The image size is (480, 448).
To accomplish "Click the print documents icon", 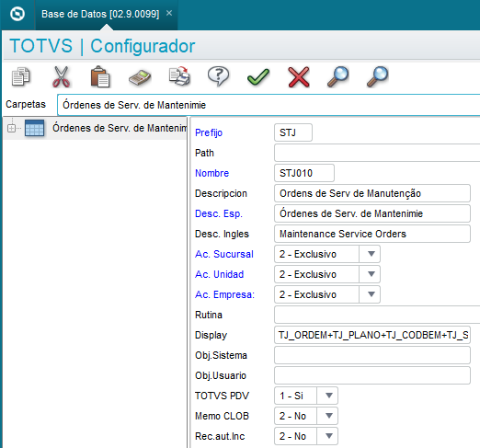I will tap(179, 76).
